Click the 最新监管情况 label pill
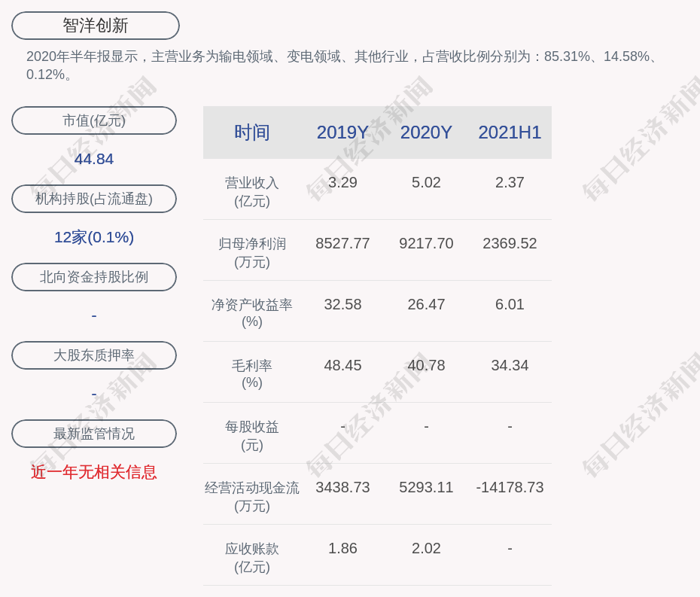Screen dimensions: 700x597 (x=94, y=434)
